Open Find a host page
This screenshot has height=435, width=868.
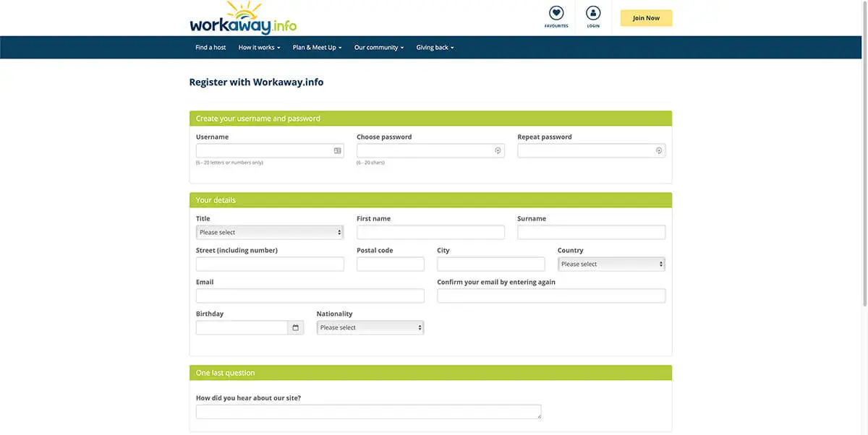[x=210, y=48]
